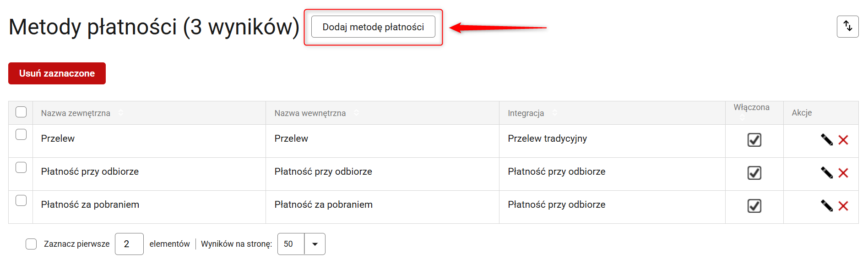Select the Płatność za pobraniem row checkbox
868x266 pixels.
[x=21, y=200]
